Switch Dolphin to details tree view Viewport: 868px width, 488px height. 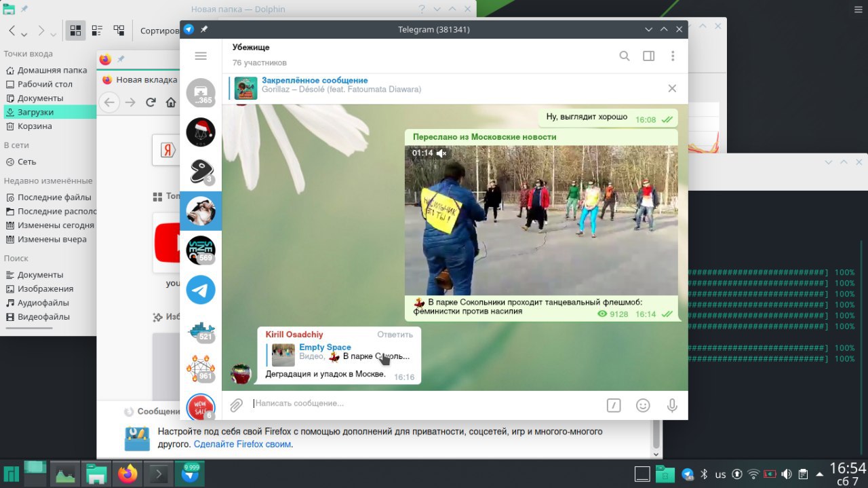(119, 31)
